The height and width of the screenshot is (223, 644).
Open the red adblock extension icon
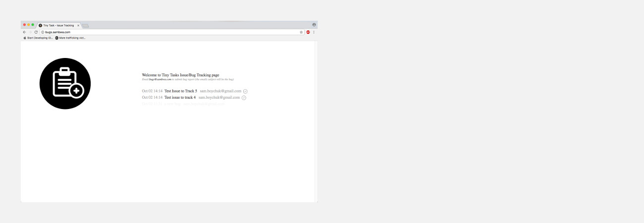pyautogui.click(x=308, y=32)
